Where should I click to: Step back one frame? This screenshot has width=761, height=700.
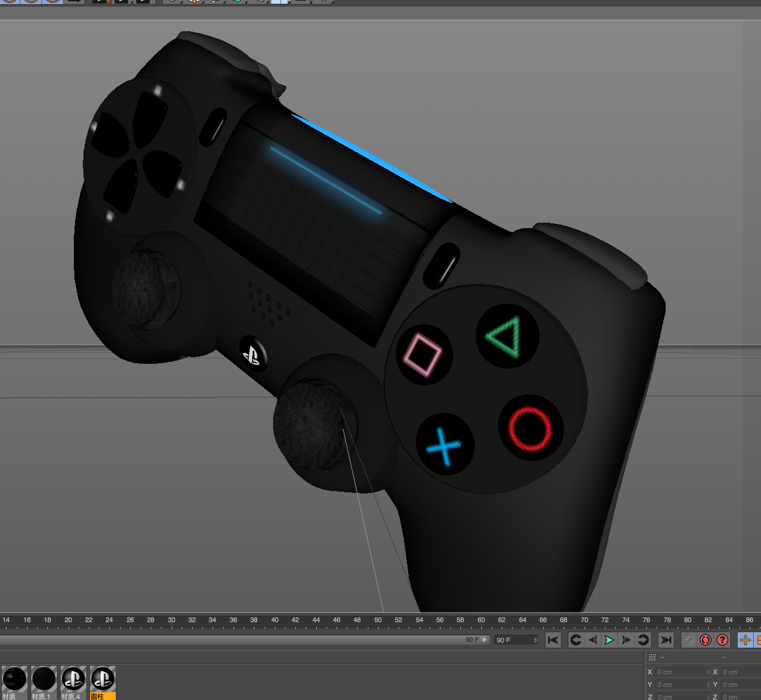(593, 640)
